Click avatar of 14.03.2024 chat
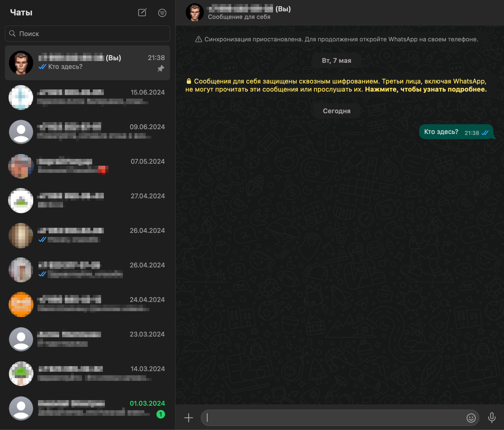504x430 pixels. point(21,374)
